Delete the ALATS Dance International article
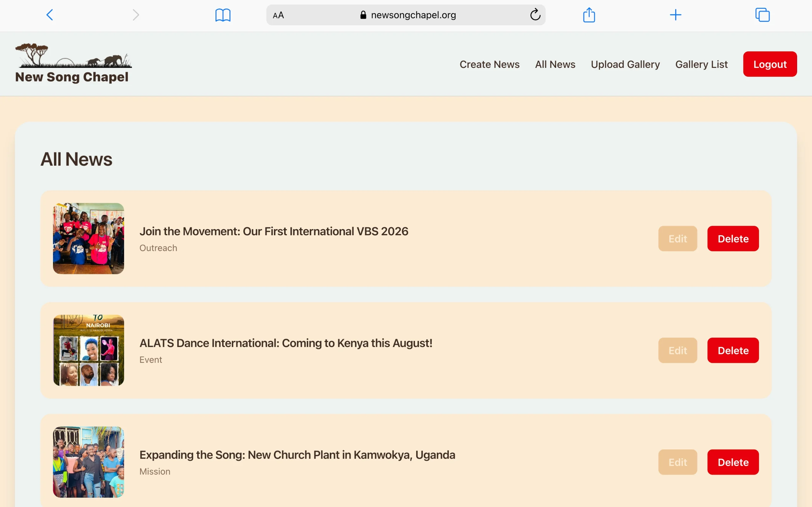 click(x=733, y=350)
